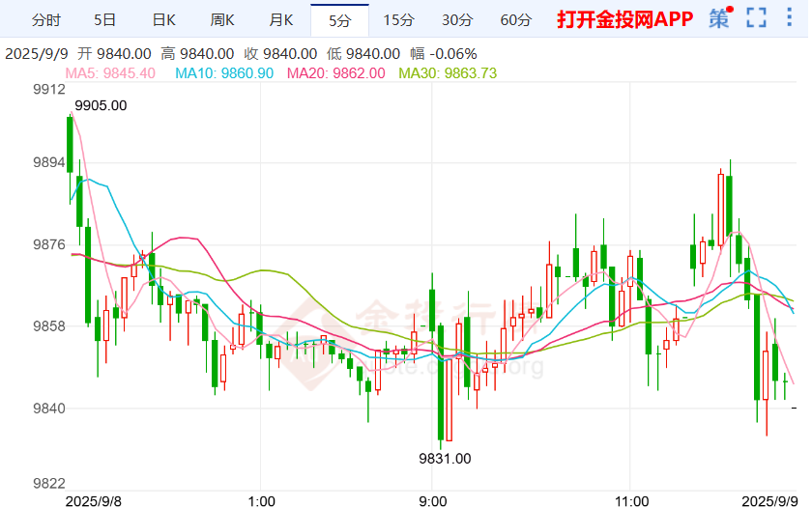Click the 低 9840.00 low value
The image size is (812, 508).
tap(363, 54)
